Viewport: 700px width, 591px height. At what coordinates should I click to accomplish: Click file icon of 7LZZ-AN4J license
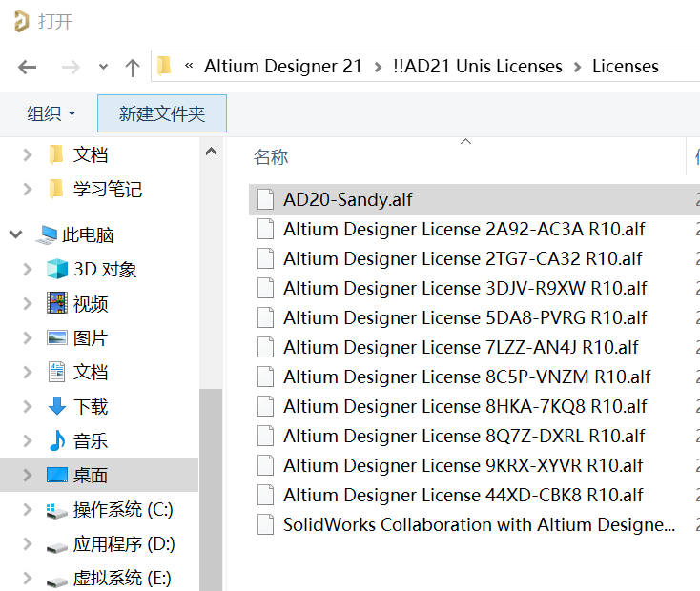tap(265, 347)
